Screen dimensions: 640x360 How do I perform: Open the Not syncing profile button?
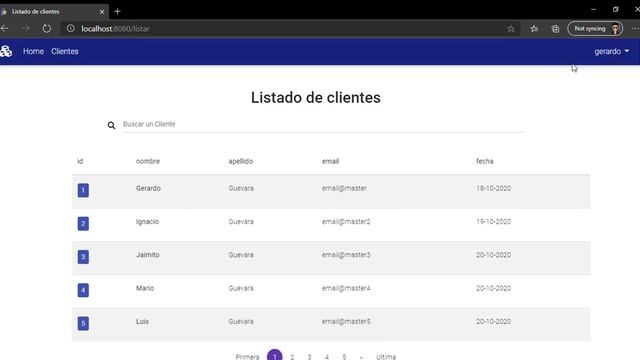click(595, 29)
